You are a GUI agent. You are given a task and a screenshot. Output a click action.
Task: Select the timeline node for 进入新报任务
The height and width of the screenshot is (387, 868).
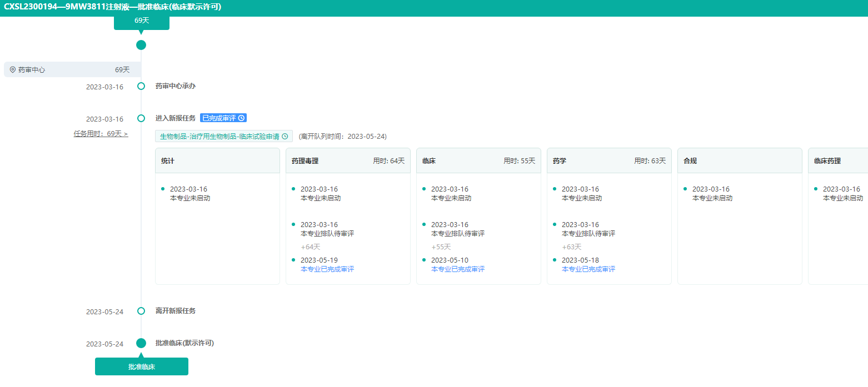(141, 118)
